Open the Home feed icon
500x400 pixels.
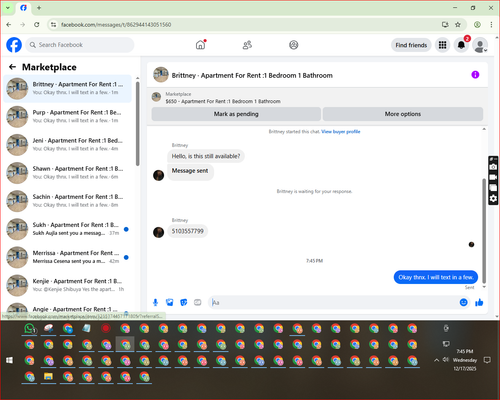[200, 45]
